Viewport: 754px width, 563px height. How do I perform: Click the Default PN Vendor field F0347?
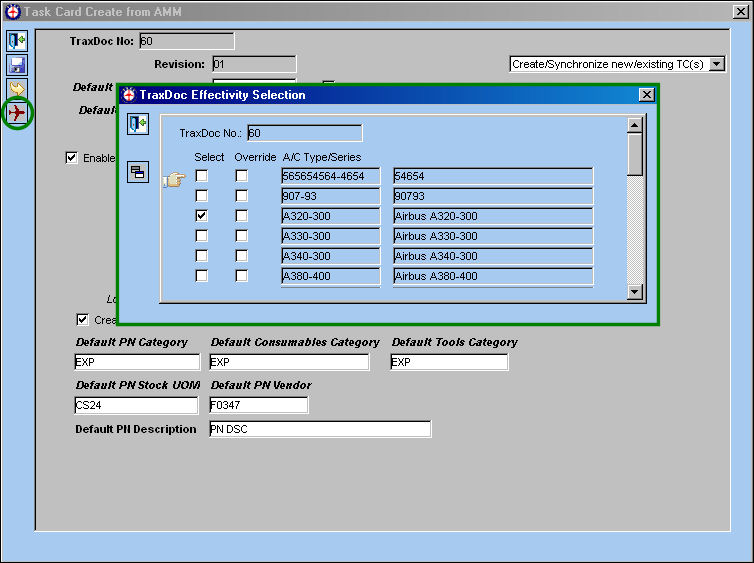[259, 405]
